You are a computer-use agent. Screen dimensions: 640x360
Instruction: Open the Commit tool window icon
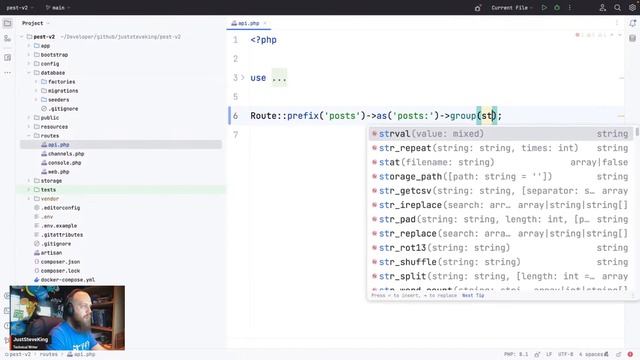point(7,39)
